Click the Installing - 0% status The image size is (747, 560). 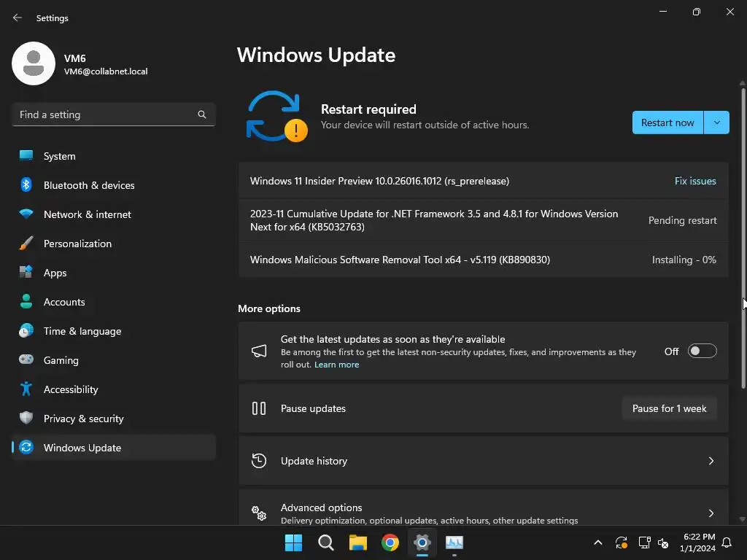click(684, 260)
